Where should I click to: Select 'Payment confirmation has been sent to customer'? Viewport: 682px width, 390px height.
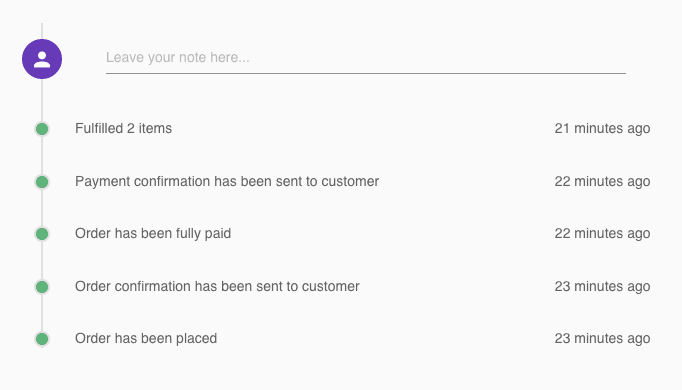pyautogui.click(x=227, y=181)
